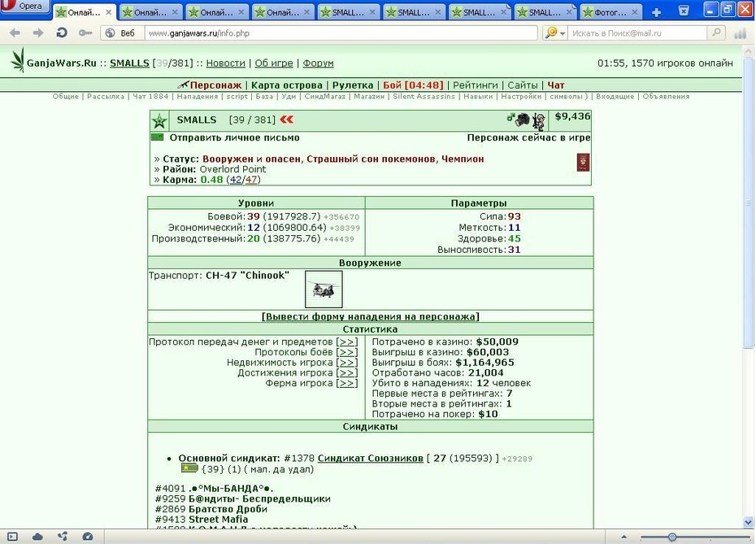Image resolution: width=756 pixels, height=544 pixels.
Task: Click the cloud icon in bottom status bar
Action: (x=37, y=537)
